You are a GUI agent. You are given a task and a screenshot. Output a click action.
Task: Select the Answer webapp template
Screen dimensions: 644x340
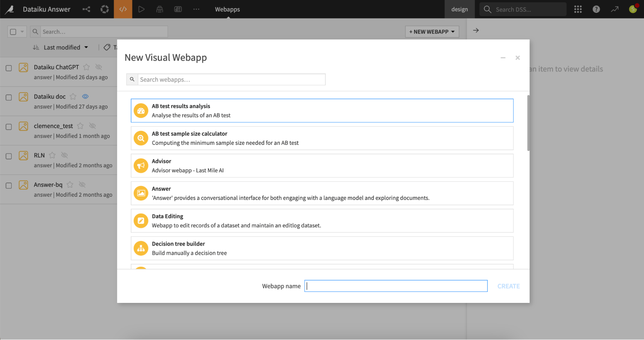(x=322, y=193)
